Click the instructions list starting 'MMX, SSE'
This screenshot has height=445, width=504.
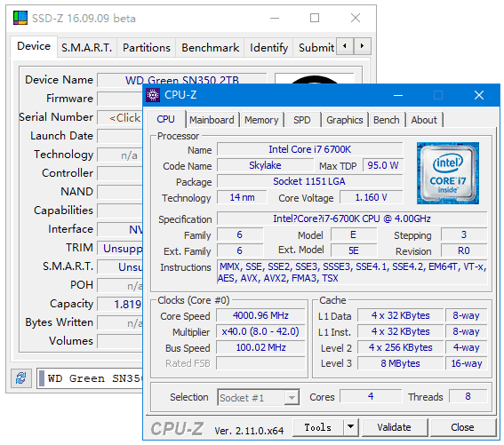point(352,272)
